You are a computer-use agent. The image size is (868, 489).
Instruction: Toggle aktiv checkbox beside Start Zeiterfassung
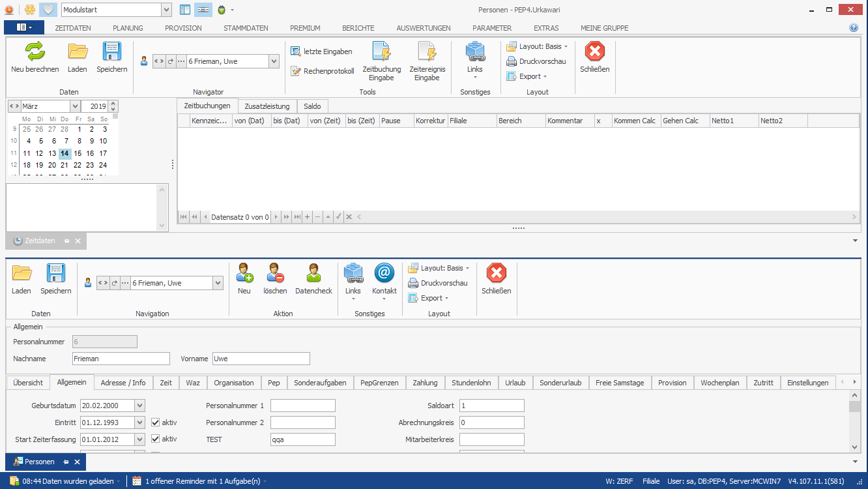pos(156,439)
